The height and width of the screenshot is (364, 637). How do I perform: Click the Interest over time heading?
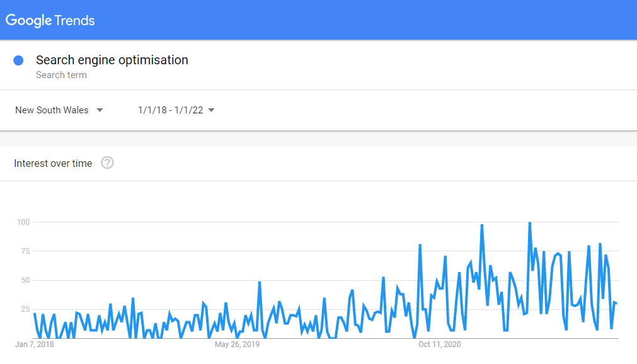coord(53,163)
